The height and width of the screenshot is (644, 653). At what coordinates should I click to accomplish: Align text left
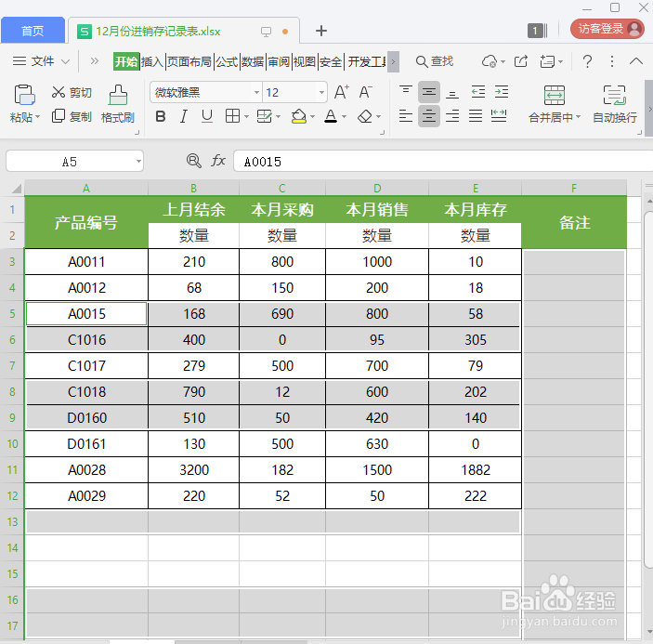(x=406, y=116)
